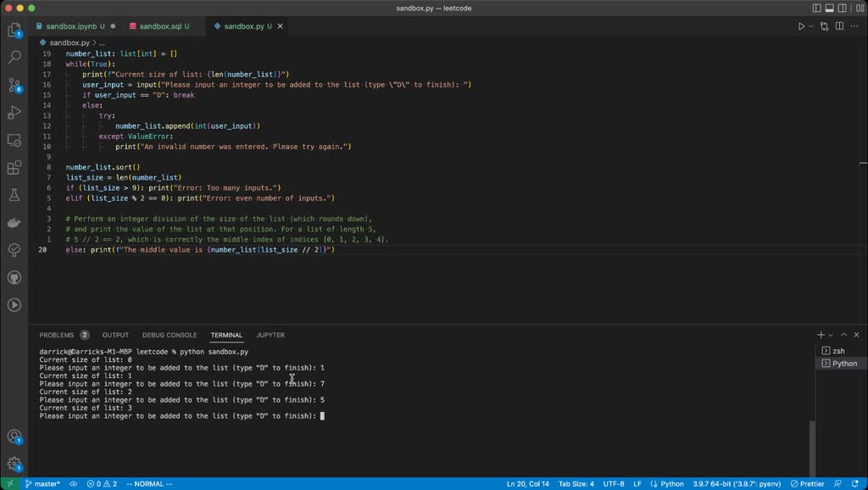Open the Run and Debug view

[x=14, y=113]
